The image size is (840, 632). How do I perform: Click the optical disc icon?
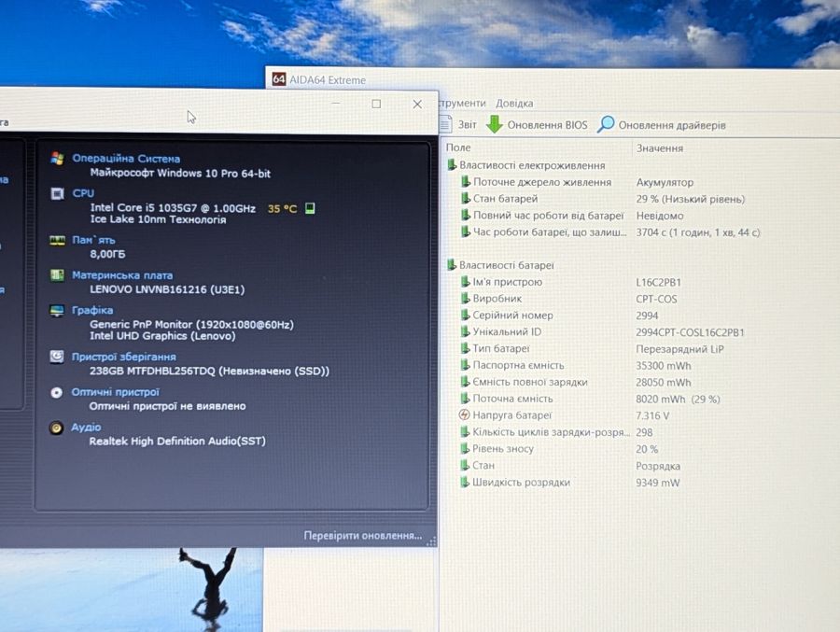(x=56, y=392)
